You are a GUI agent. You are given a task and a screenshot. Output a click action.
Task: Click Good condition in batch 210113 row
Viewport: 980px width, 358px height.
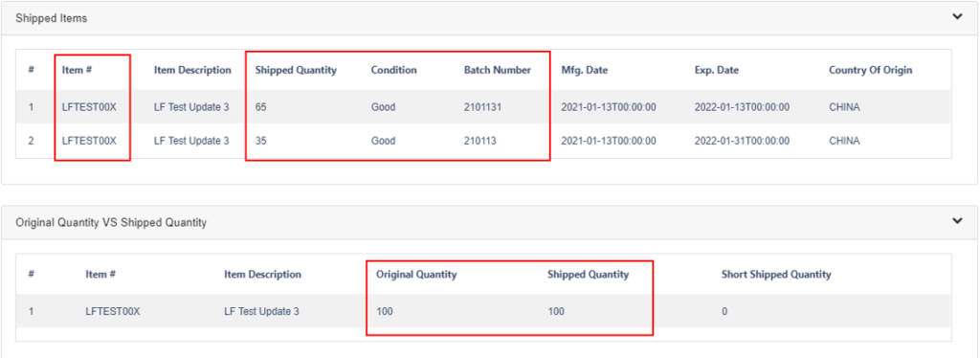[x=383, y=142]
